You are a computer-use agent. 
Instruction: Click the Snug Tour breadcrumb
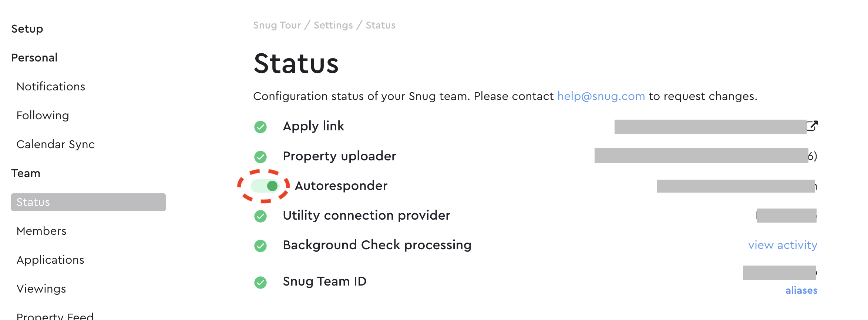(x=277, y=25)
